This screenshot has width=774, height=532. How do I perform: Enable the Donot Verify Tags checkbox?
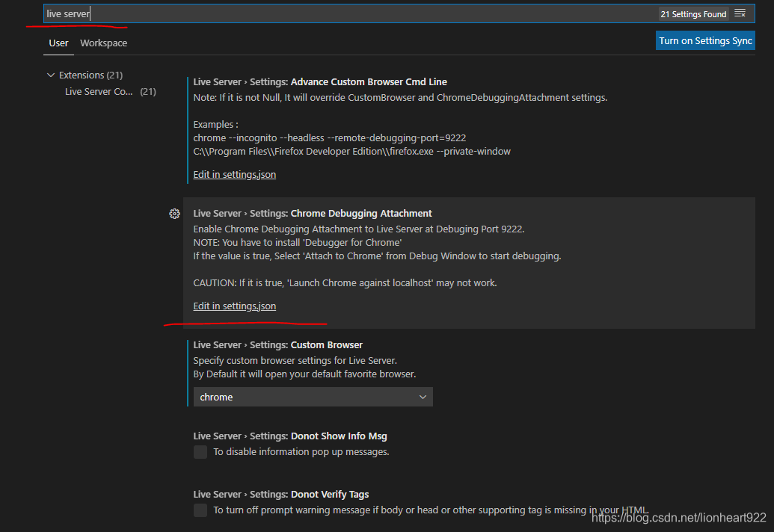pos(200,510)
